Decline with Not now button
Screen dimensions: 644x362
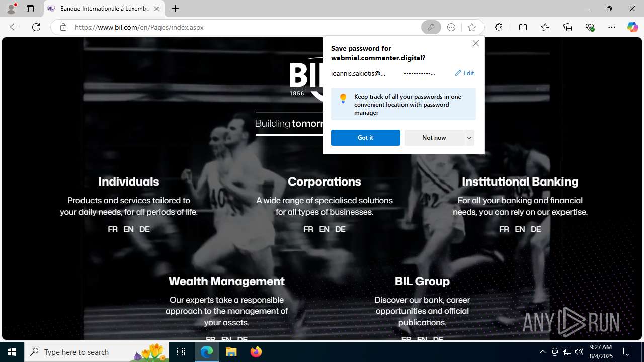point(434,138)
